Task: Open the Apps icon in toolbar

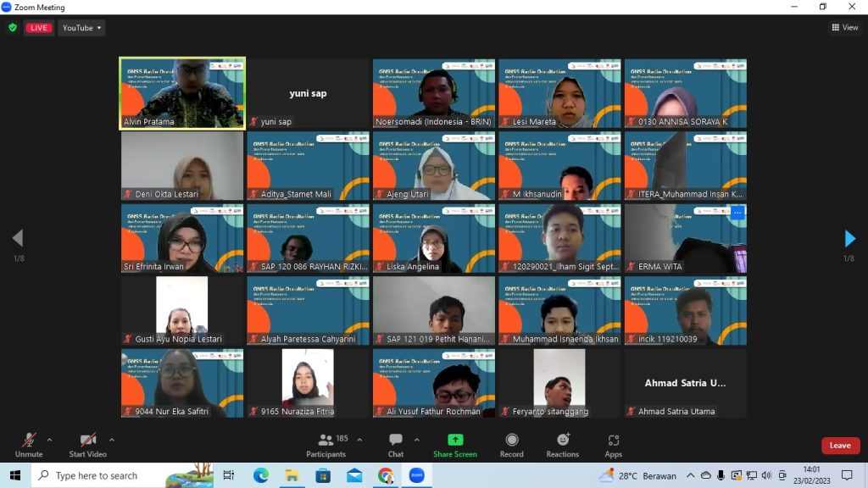Action: point(613,441)
